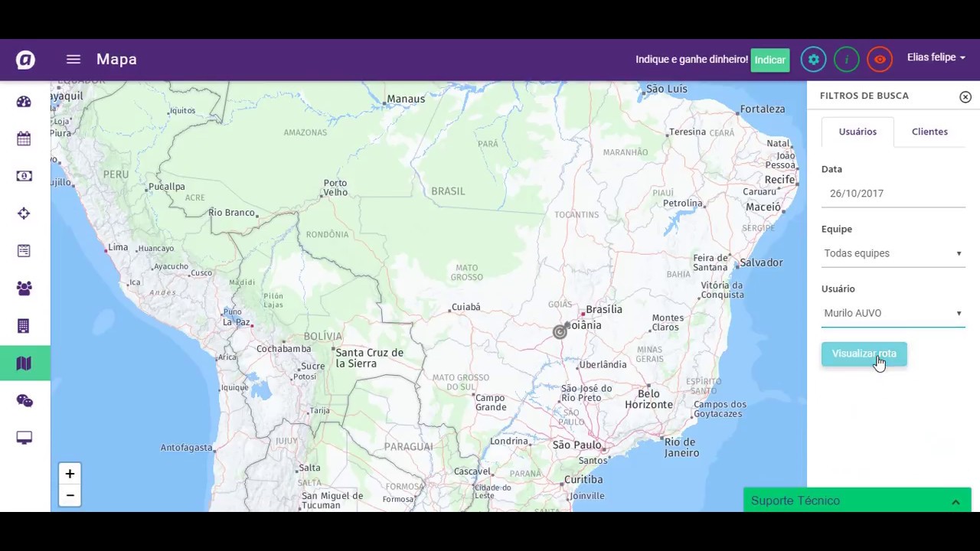The width and height of the screenshot is (980, 551).
Task: Click the Belo Horizonte map label
Action: click(648, 399)
